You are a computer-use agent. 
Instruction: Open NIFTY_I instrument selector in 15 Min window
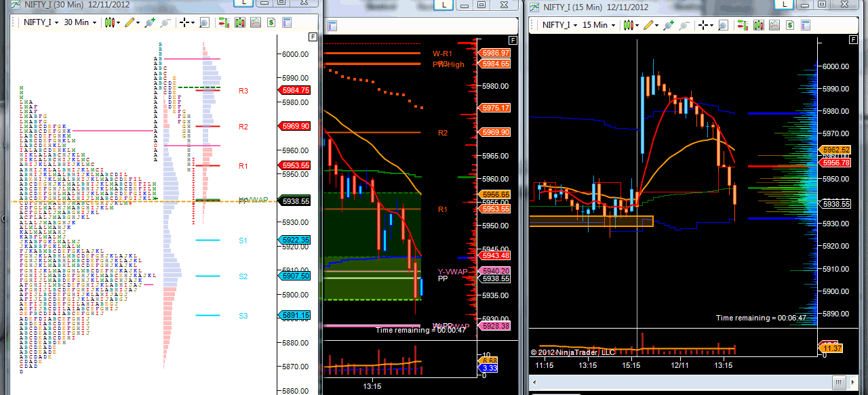pos(559,24)
